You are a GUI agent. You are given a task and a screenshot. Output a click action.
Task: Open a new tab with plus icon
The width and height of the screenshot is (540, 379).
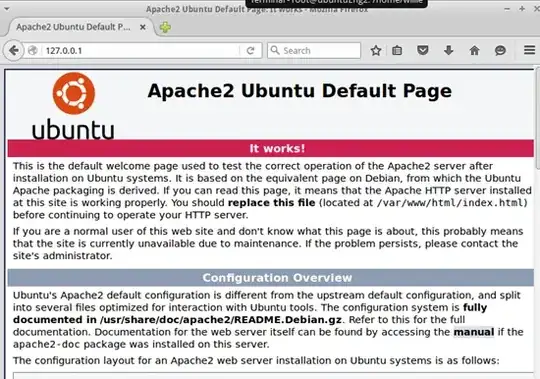click(x=165, y=27)
